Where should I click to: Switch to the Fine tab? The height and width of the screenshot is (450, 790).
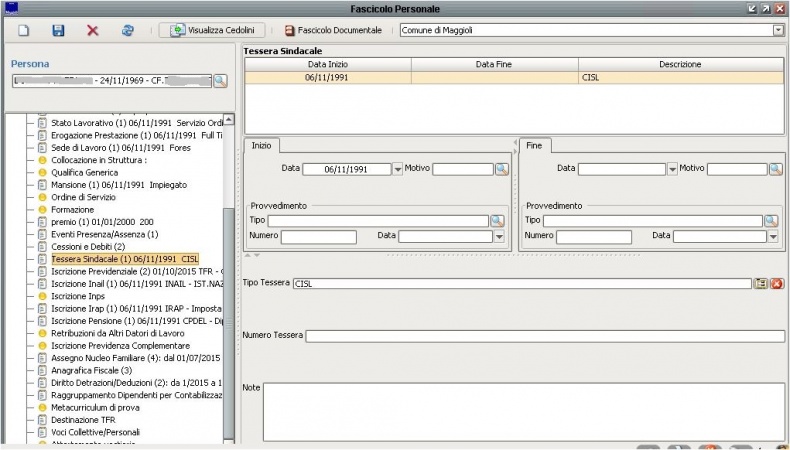pos(533,145)
